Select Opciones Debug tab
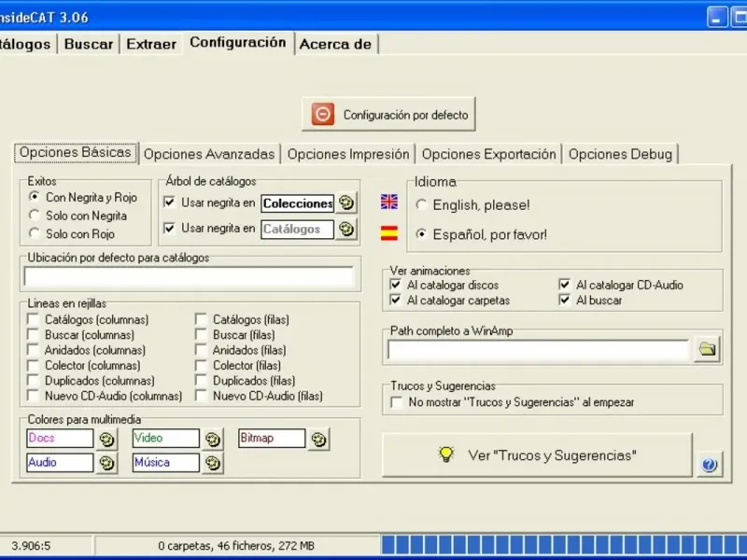 pyautogui.click(x=620, y=154)
